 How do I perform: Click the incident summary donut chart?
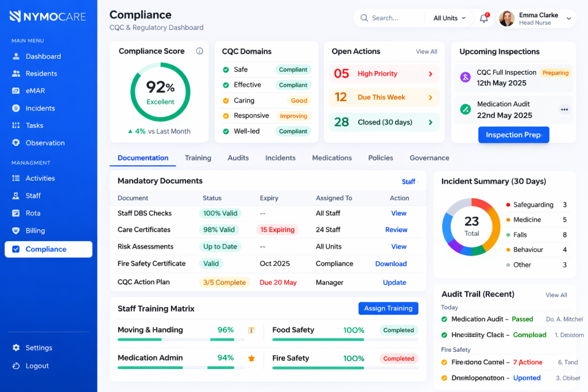pyautogui.click(x=471, y=227)
